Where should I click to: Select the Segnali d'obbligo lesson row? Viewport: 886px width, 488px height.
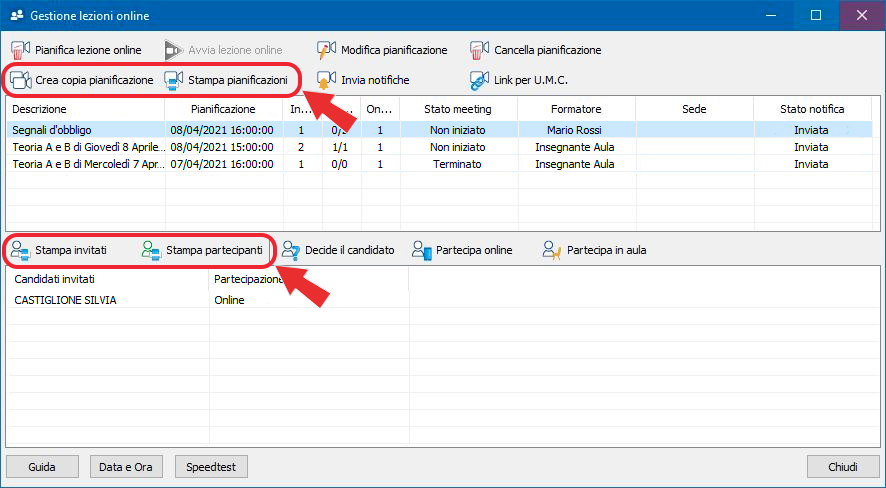85,130
